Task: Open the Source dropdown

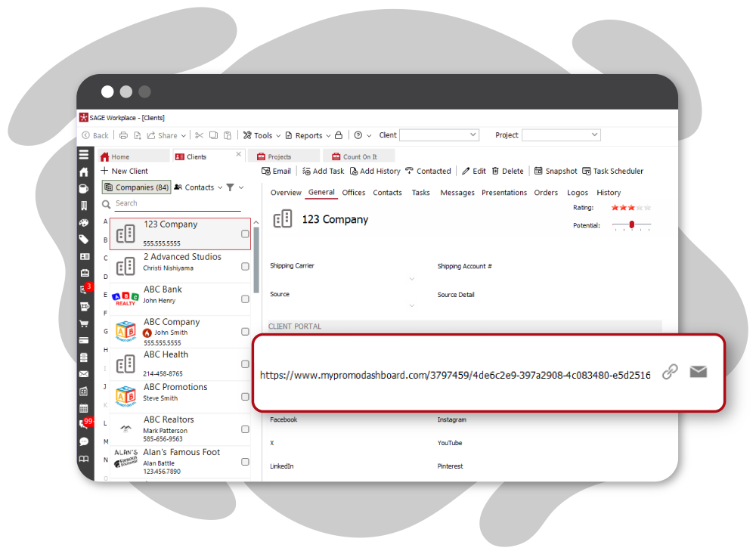Action: click(412, 305)
